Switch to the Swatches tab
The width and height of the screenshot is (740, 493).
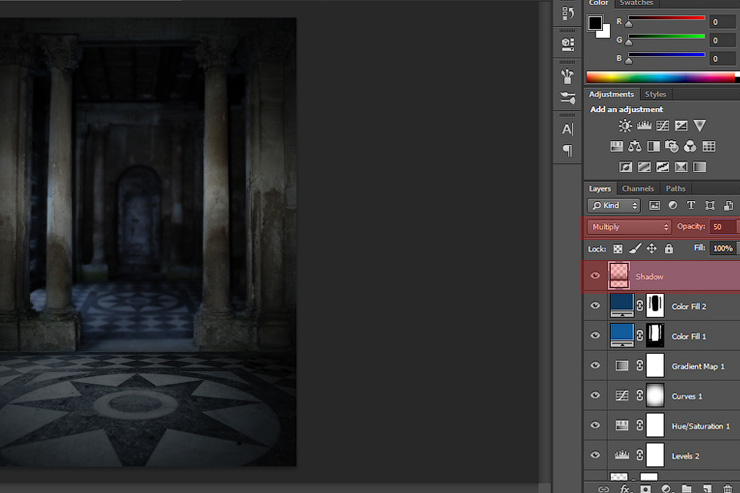636,4
